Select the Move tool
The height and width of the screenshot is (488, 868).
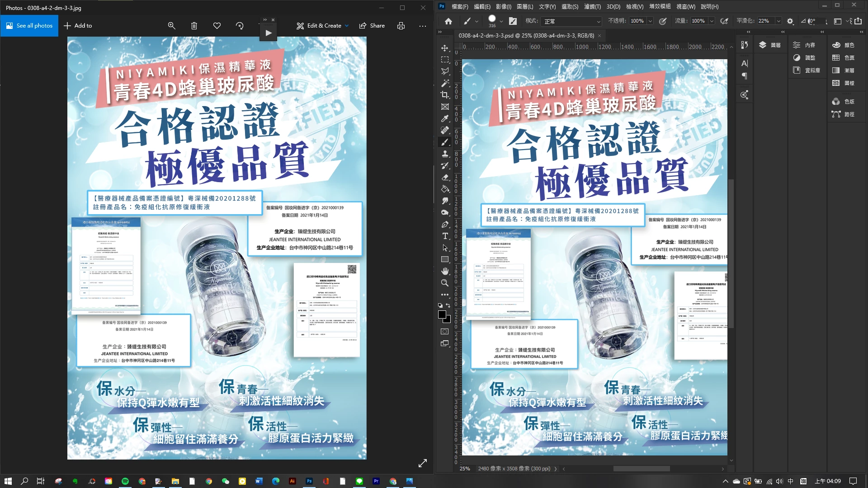(x=445, y=48)
